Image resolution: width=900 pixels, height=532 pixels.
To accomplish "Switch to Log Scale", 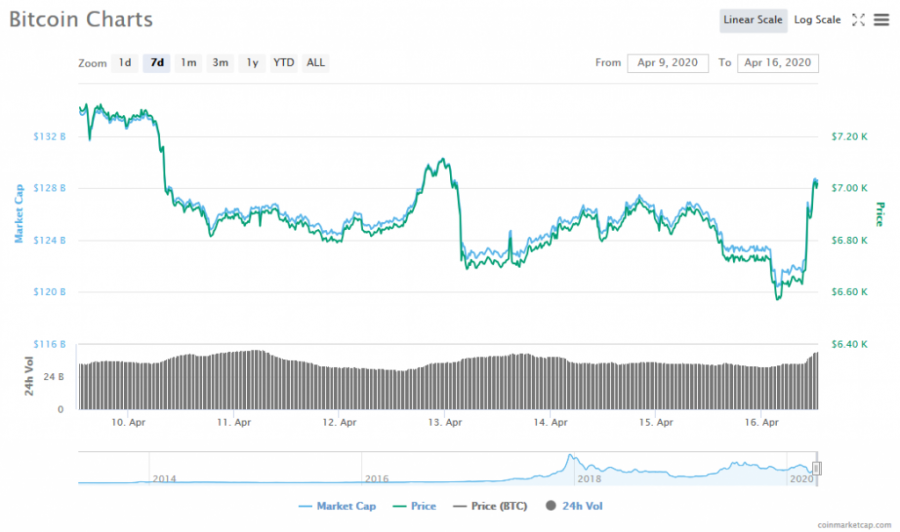I will pyautogui.click(x=817, y=20).
